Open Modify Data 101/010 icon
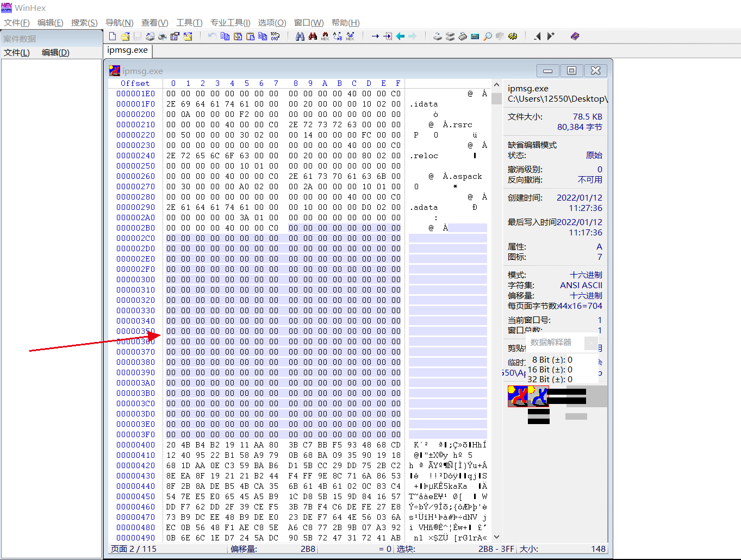741x560 pixels. click(275, 36)
